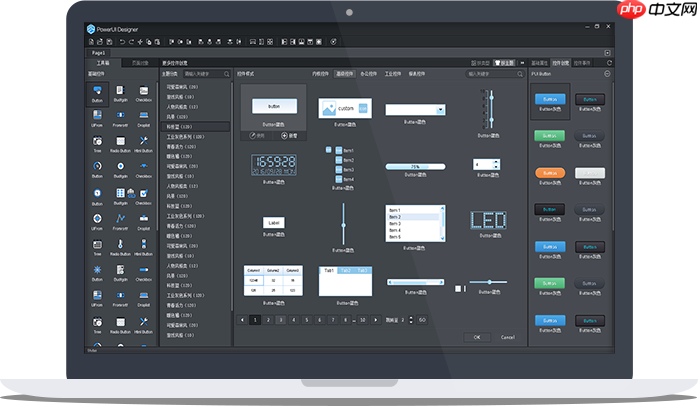Click the three-dots more options button

(523, 63)
